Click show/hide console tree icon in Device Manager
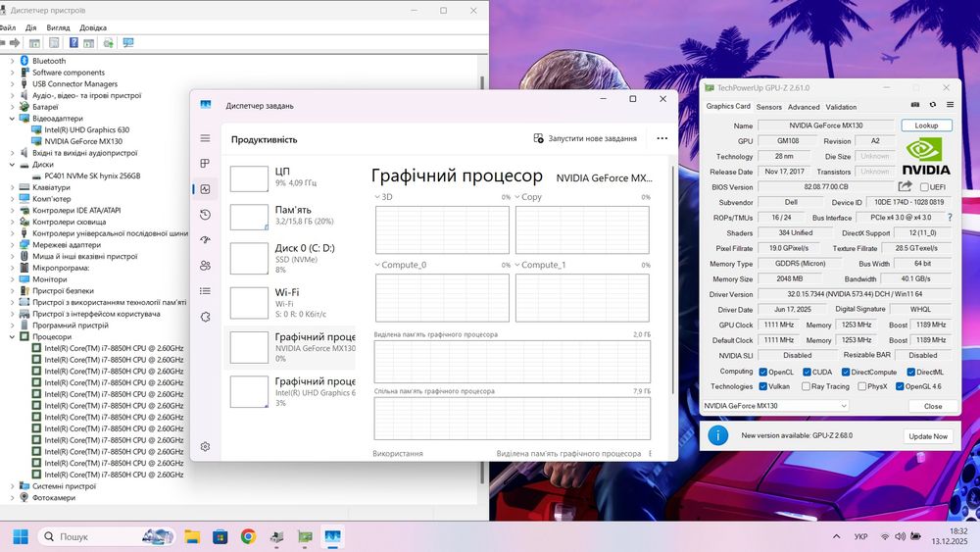The width and height of the screenshot is (980, 552). click(34, 42)
